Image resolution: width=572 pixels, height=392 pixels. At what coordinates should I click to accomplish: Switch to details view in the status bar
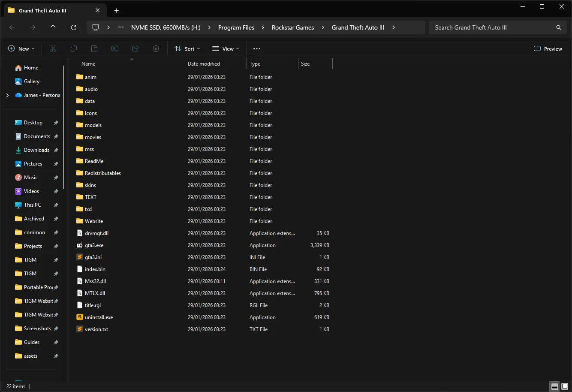coord(554,386)
